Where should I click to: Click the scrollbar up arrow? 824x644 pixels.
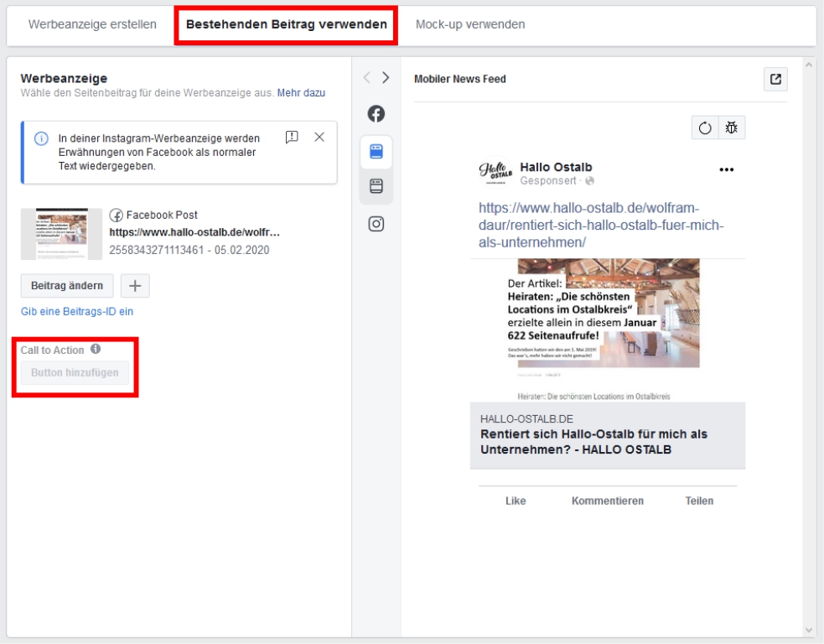click(809, 65)
